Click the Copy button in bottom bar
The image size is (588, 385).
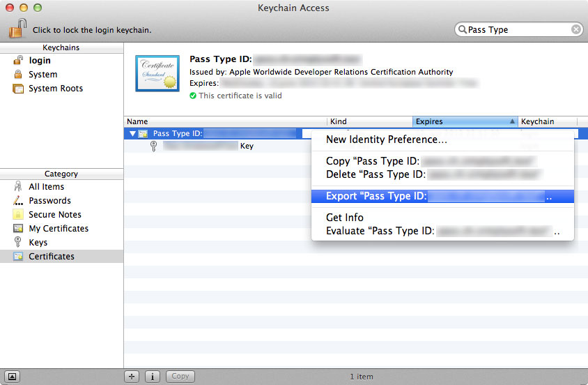point(180,377)
